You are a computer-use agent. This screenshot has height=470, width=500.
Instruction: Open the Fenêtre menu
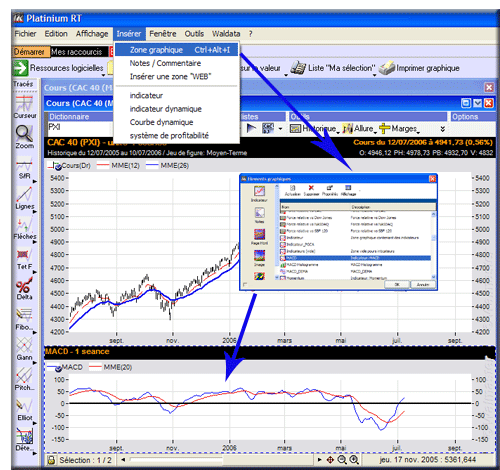[x=163, y=34]
